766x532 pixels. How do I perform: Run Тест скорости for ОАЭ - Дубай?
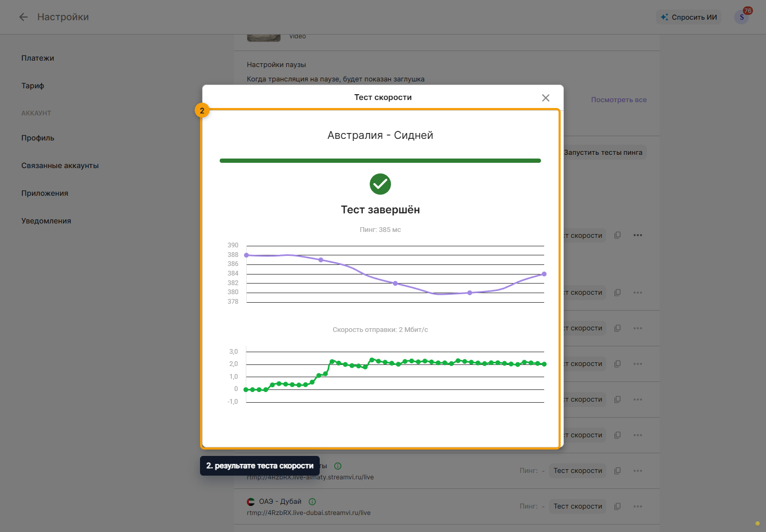coord(578,506)
